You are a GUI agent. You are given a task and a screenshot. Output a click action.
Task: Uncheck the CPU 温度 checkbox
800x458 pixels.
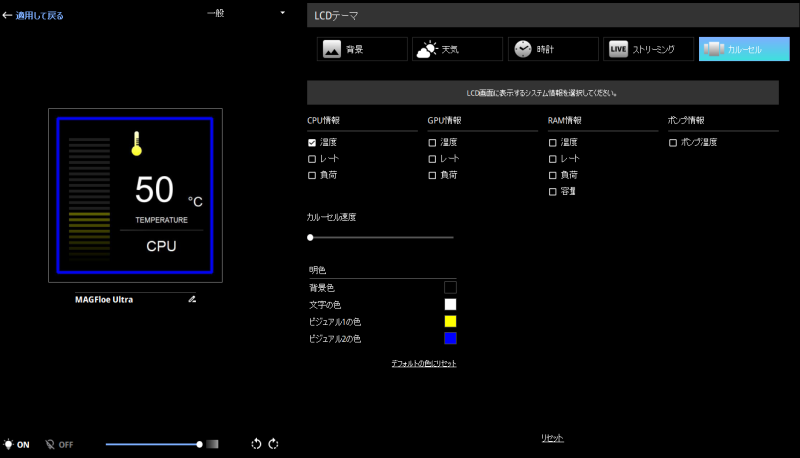point(312,143)
